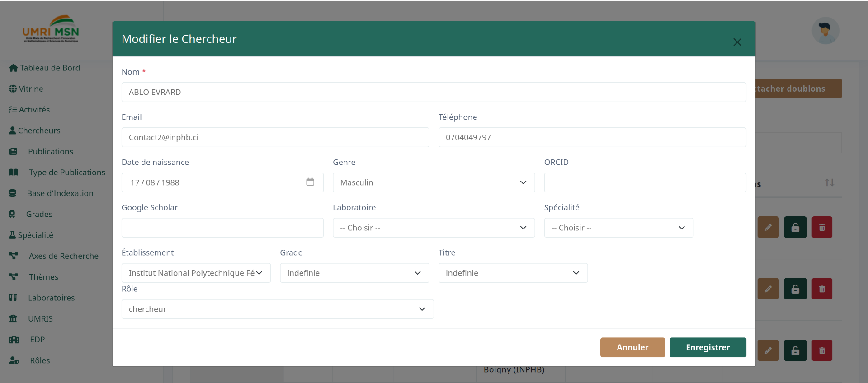The image size is (868, 383).
Task: Click the third row's red trash icon
Action: (x=822, y=350)
